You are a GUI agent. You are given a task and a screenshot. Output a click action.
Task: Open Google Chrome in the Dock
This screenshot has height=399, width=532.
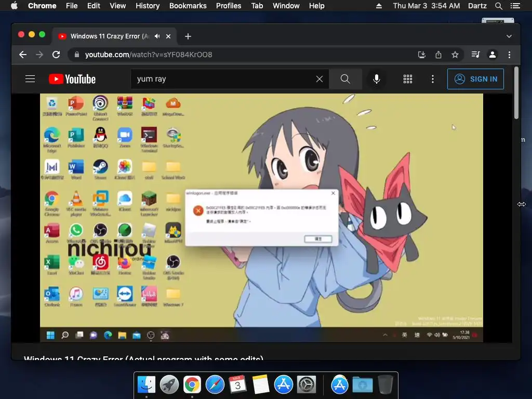pos(192,385)
